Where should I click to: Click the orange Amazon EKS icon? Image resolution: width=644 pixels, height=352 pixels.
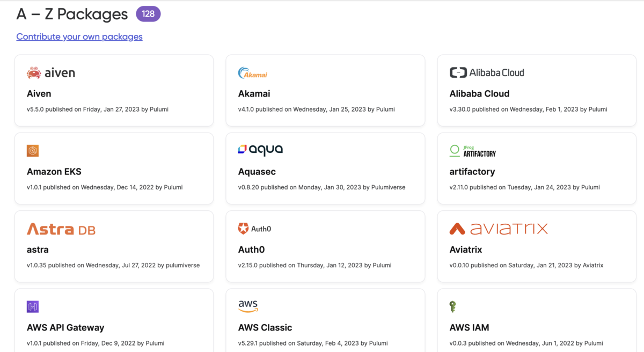point(33,151)
